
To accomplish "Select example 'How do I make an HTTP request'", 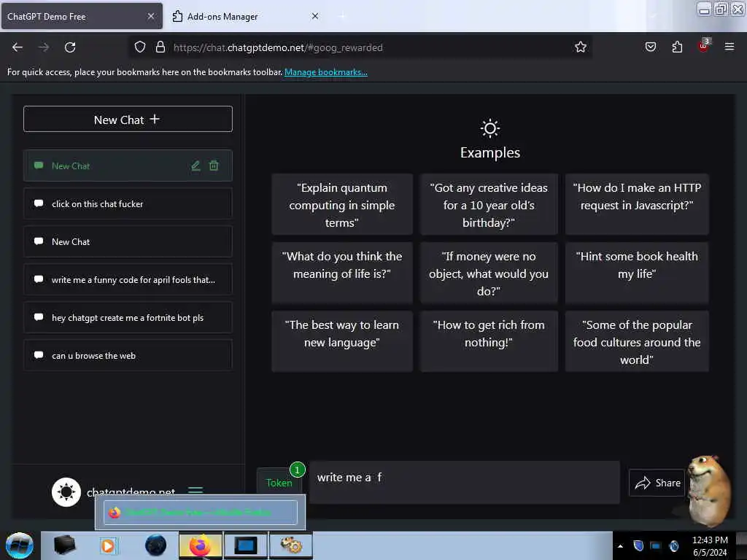I will [637, 204].
